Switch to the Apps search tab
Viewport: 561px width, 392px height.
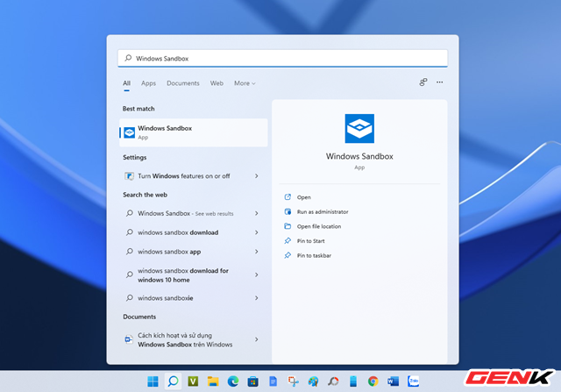[148, 83]
